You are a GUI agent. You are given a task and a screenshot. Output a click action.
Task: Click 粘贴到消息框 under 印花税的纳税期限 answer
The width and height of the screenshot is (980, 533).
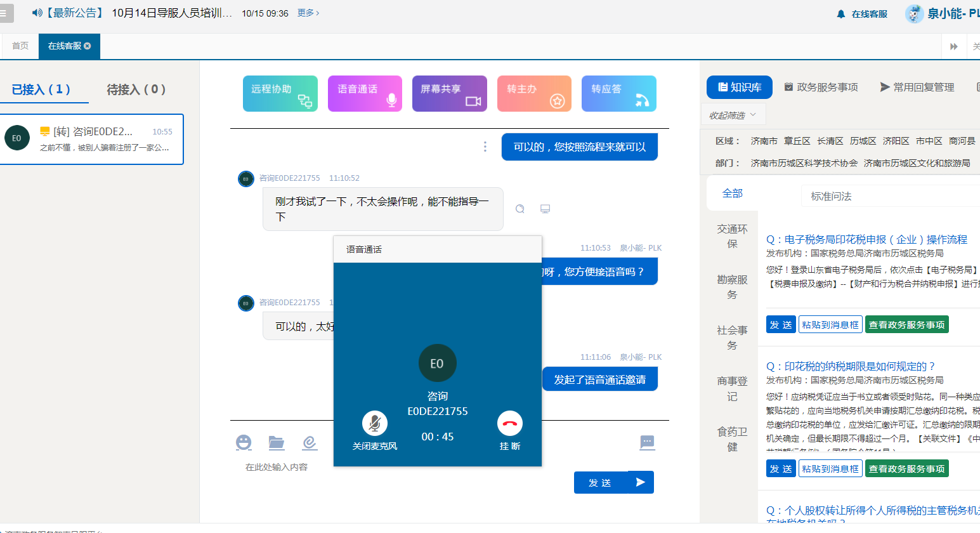(x=830, y=469)
